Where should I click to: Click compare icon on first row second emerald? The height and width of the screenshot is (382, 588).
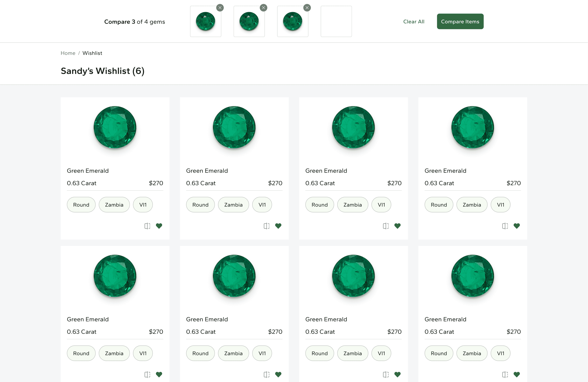[266, 226]
